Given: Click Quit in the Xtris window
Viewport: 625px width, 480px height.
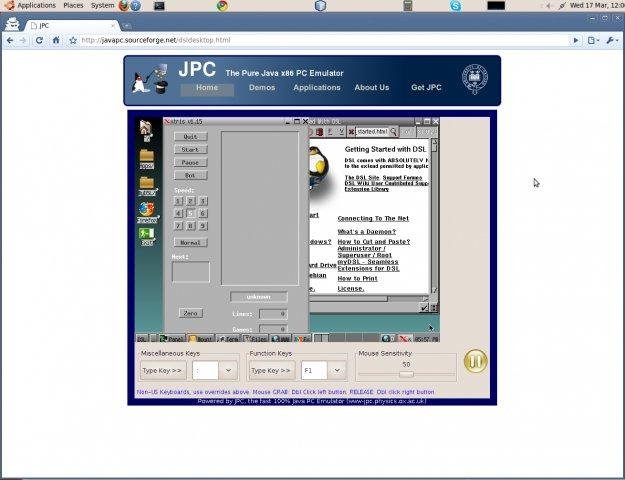Looking at the screenshot, I should pos(191,137).
